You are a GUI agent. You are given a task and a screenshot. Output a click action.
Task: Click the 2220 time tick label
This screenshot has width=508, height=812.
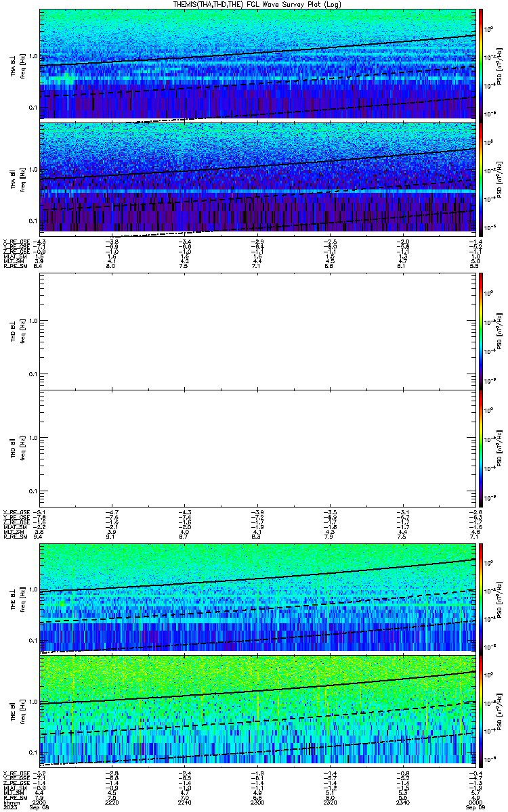[x=112, y=802]
